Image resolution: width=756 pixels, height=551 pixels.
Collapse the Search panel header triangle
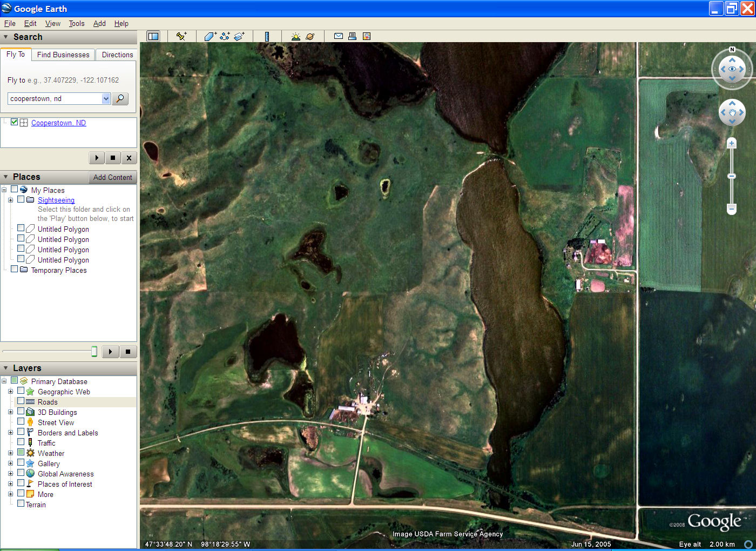[x=6, y=37]
